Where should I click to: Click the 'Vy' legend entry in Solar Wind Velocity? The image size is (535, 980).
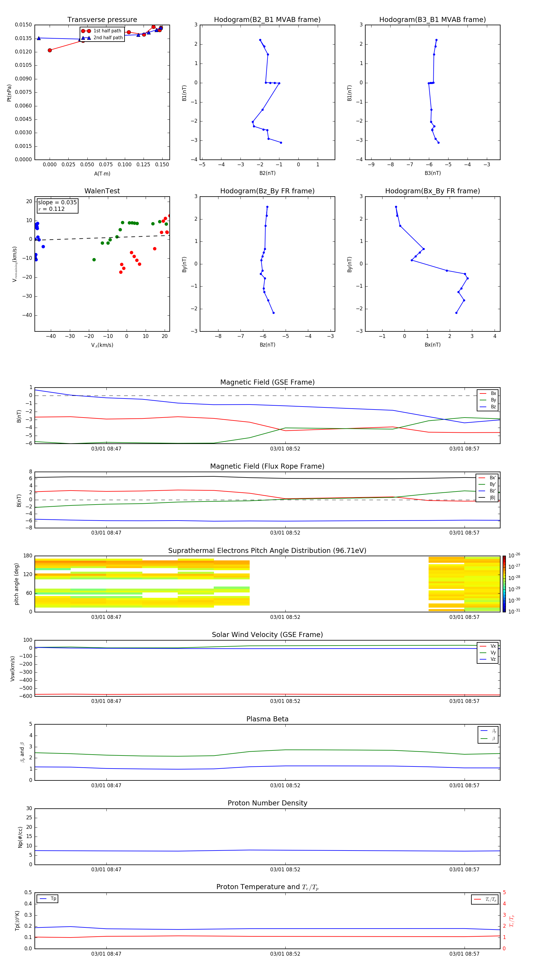coord(488,652)
